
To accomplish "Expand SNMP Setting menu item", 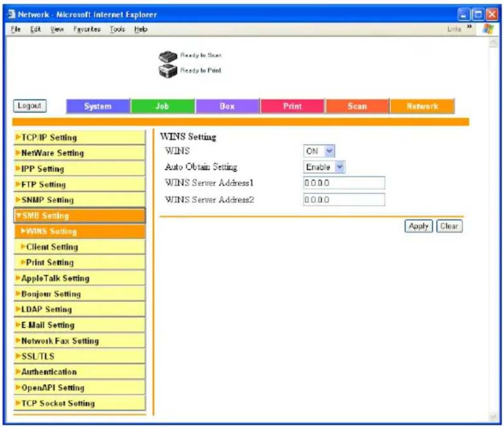I will click(79, 200).
